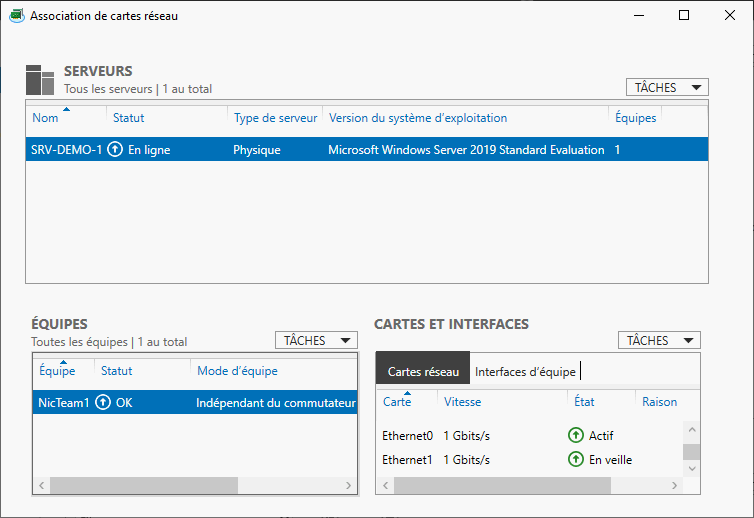This screenshot has height=518, width=754.
Task: Switch to the Interfaces d'équipe tab
Action: [x=525, y=372]
